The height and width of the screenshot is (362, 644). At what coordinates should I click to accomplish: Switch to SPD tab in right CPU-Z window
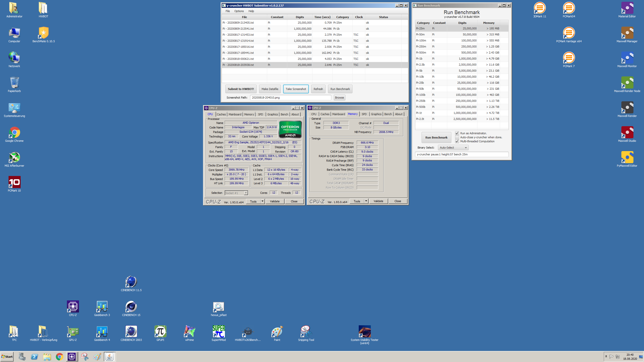coord(364,114)
